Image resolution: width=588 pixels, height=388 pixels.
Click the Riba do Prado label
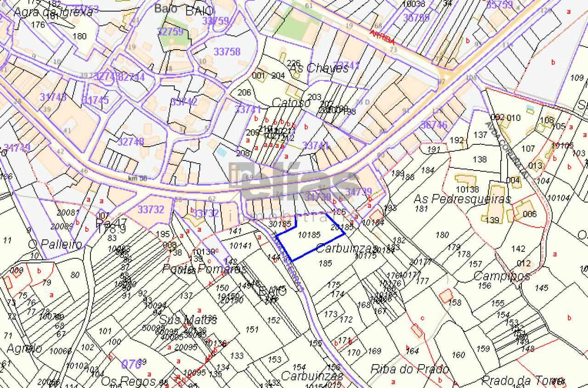tap(409, 369)
